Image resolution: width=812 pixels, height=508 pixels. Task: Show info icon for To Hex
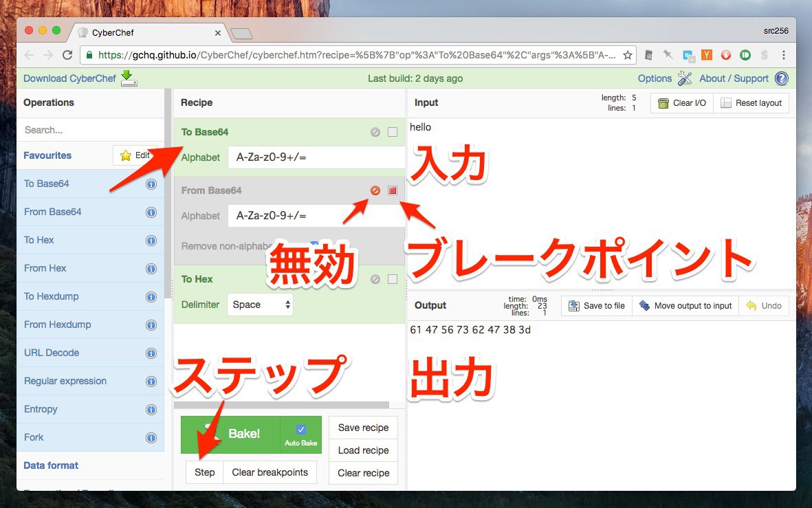click(x=151, y=241)
